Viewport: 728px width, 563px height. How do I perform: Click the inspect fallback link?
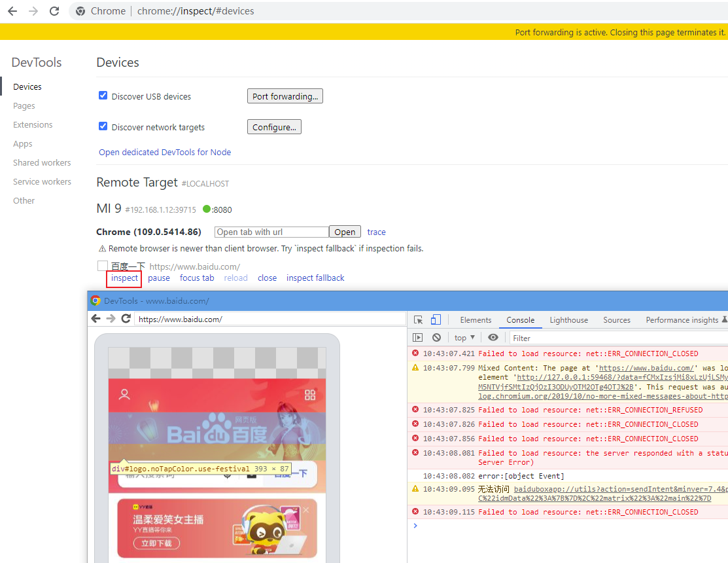click(315, 278)
